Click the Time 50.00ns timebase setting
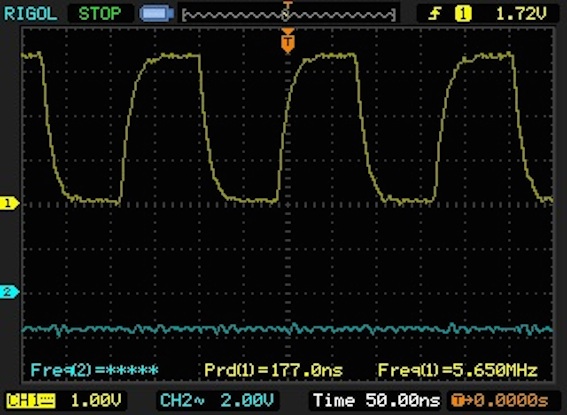The image size is (567, 415). pos(376,401)
